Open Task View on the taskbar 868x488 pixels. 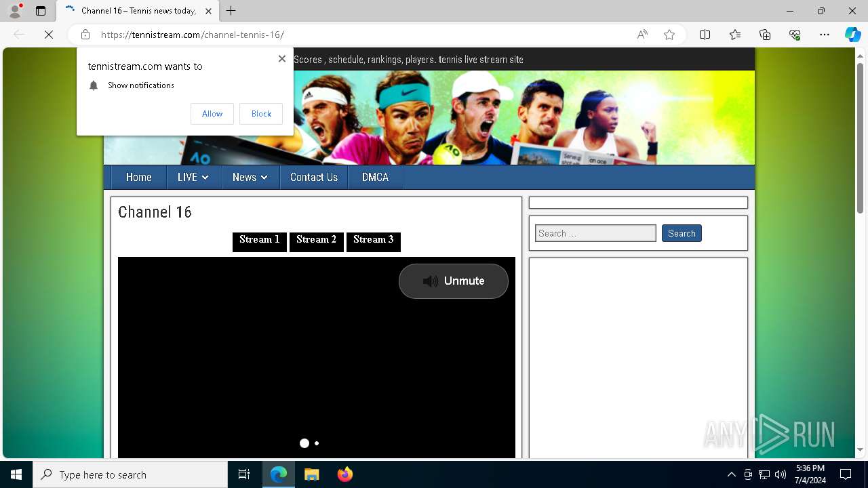[x=244, y=474]
